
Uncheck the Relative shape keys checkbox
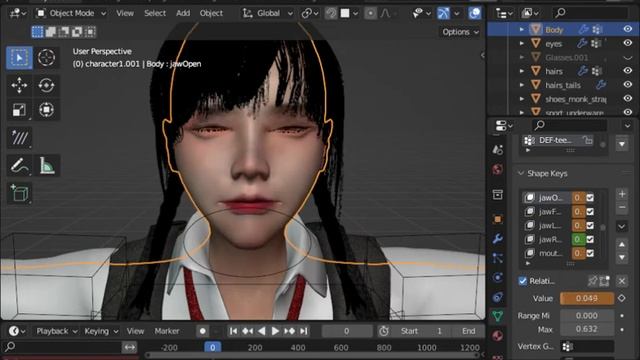tap(522, 281)
